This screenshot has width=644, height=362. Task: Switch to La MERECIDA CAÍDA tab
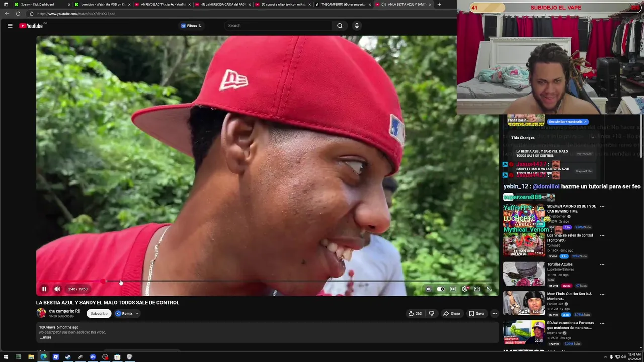[x=222, y=4]
